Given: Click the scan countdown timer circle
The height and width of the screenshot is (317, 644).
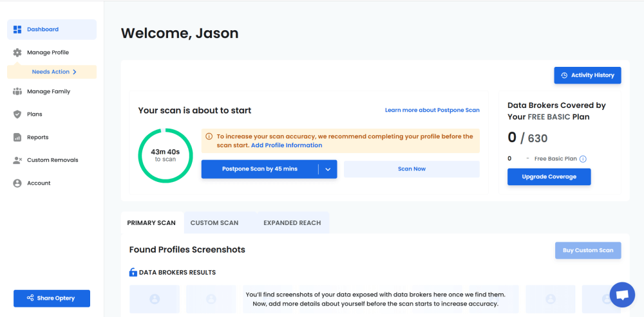Looking at the screenshot, I should (x=166, y=155).
